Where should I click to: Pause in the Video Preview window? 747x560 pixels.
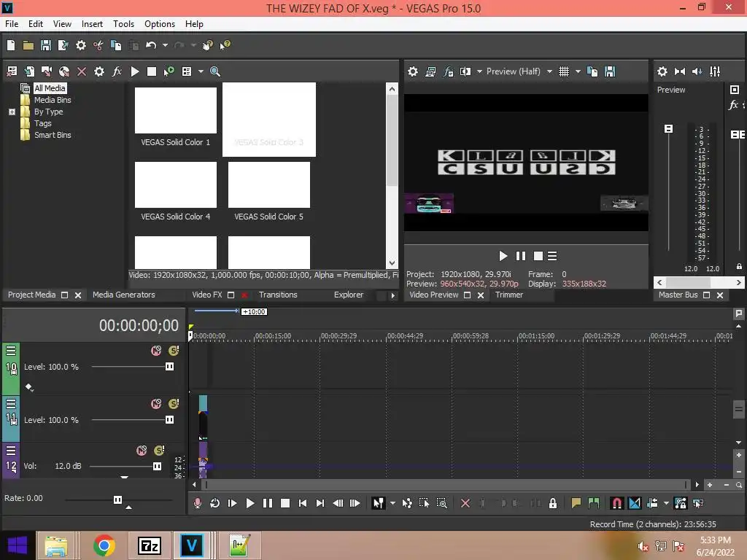(521, 256)
